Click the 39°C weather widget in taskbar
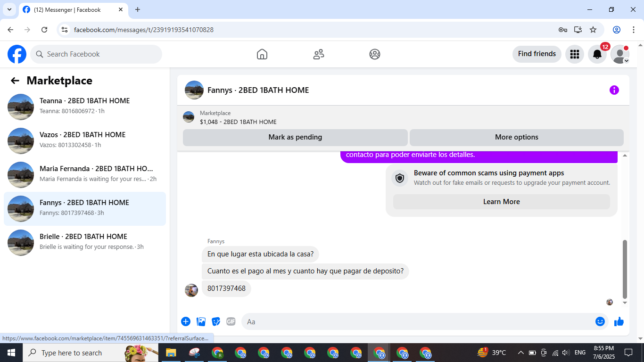The height and width of the screenshot is (362, 644). [492, 353]
